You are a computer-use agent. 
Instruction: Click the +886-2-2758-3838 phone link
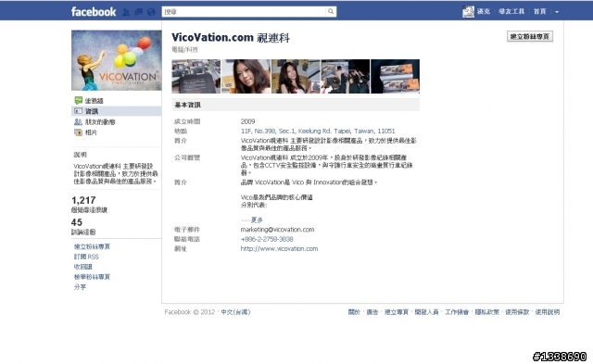pyautogui.click(x=267, y=239)
